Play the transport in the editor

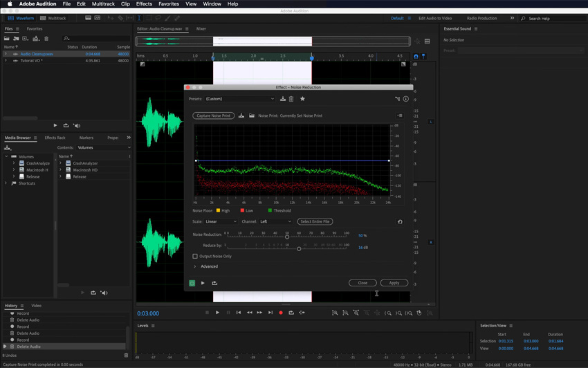(217, 313)
